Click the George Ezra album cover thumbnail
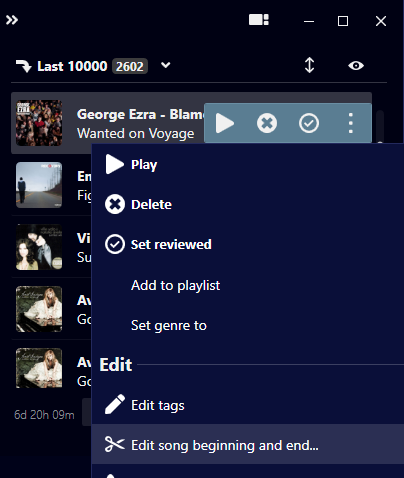404x478 pixels. click(39, 123)
